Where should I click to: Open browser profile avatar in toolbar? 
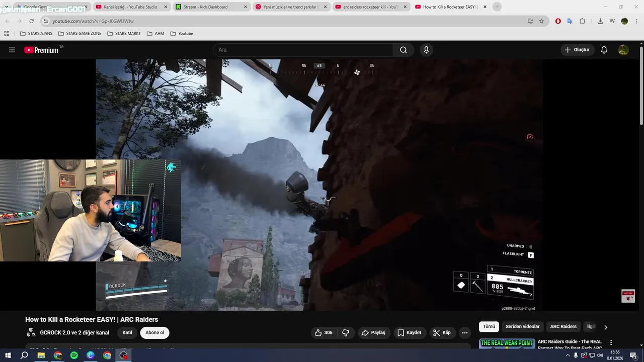tap(624, 21)
